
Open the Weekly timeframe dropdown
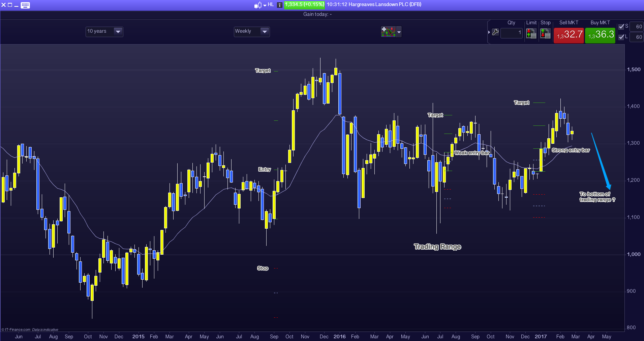coord(252,31)
